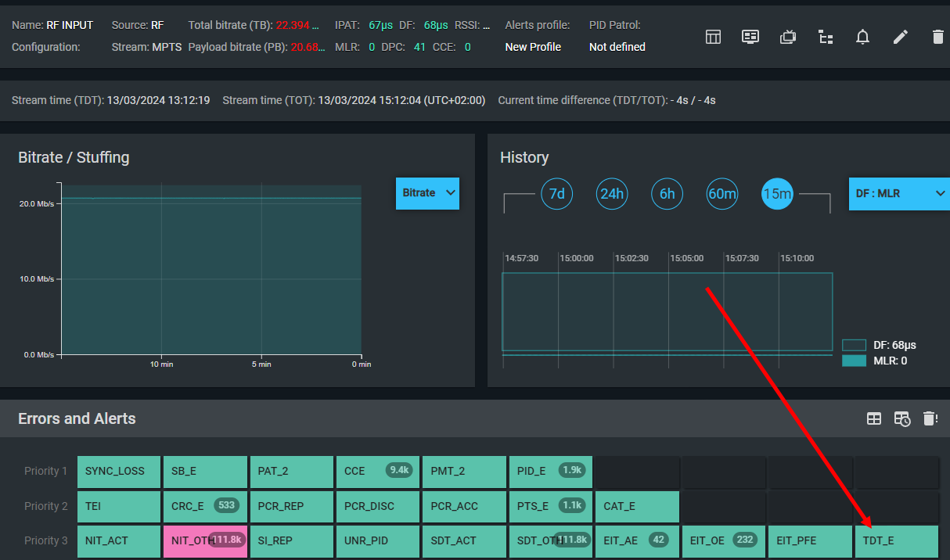
Task: Clear alerts with the trash exclamation icon
Action: [930, 419]
